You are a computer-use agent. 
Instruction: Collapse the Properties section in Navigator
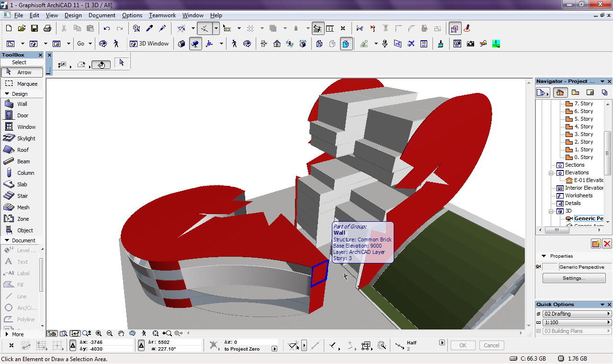point(544,256)
